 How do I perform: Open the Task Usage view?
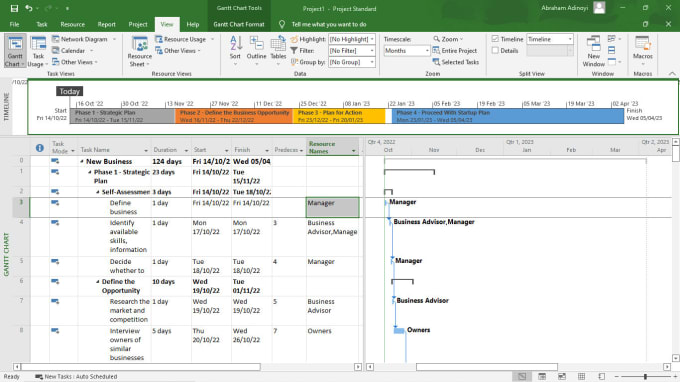[x=38, y=51]
